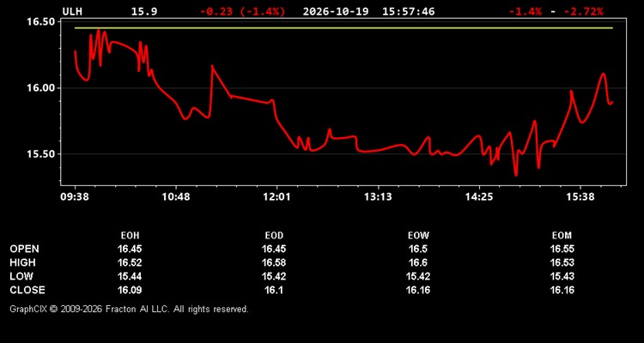
Task: Click the timestamp 15:57:46
Action: coord(408,11)
